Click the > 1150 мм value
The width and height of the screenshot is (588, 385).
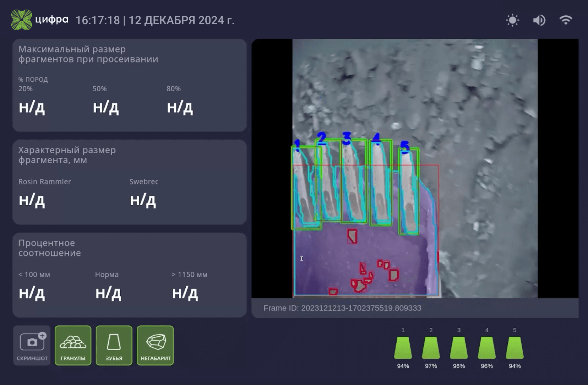tap(185, 293)
